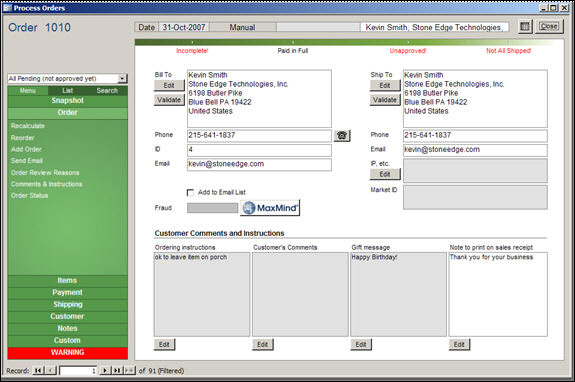Go to first record navigation arrow
The width and height of the screenshot is (575, 382).
tap(37, 371)
